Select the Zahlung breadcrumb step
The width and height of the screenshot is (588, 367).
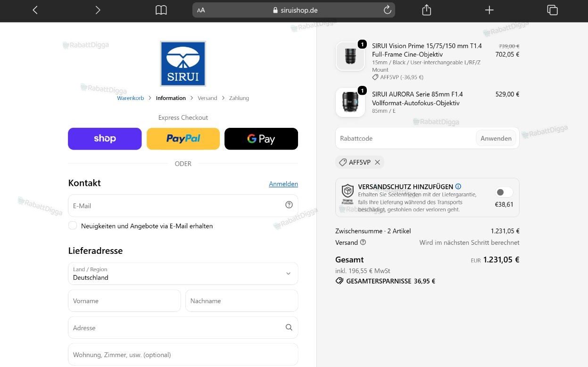coord(239,98)
